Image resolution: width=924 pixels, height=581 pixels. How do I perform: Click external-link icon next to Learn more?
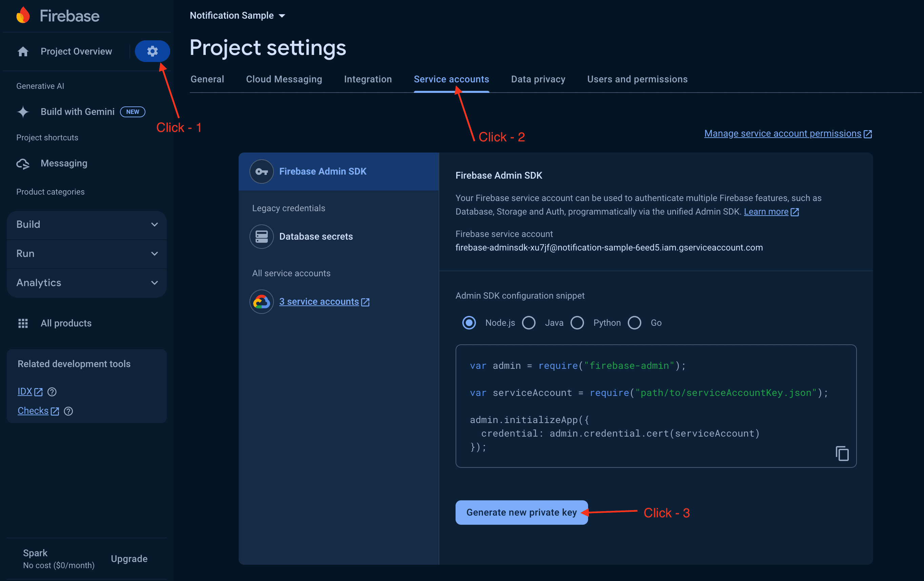(x=795, y=212)
